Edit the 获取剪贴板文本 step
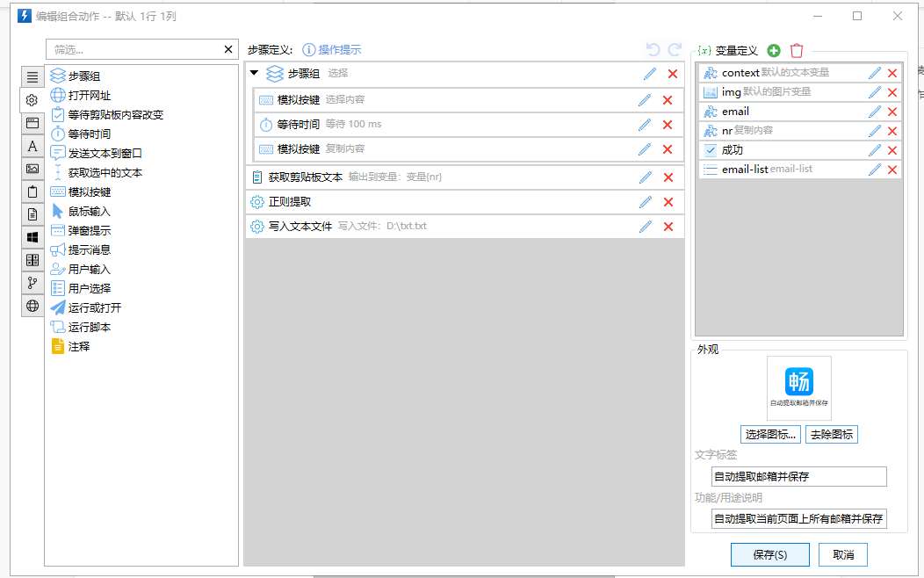Viewport: 924px width, 578px height. coord(646,177)
